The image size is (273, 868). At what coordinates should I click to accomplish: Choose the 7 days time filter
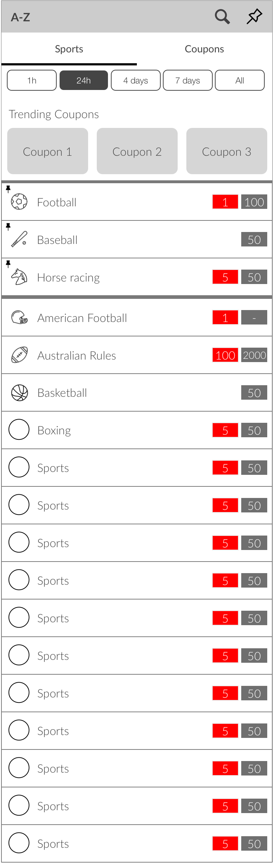coord(188,80)
